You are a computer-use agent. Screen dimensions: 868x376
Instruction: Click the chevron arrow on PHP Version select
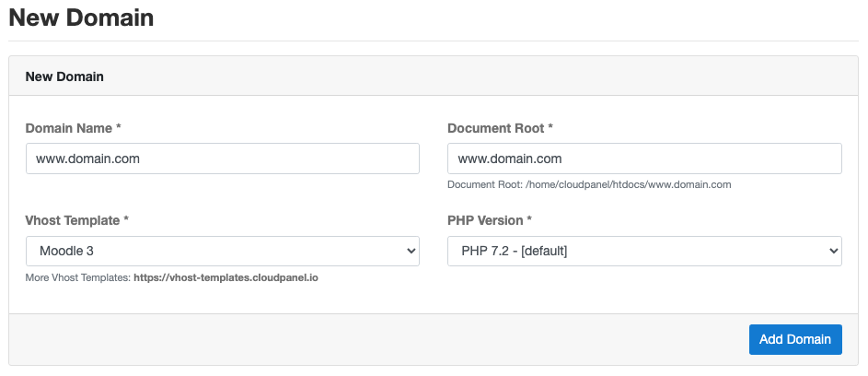[834, 252]
